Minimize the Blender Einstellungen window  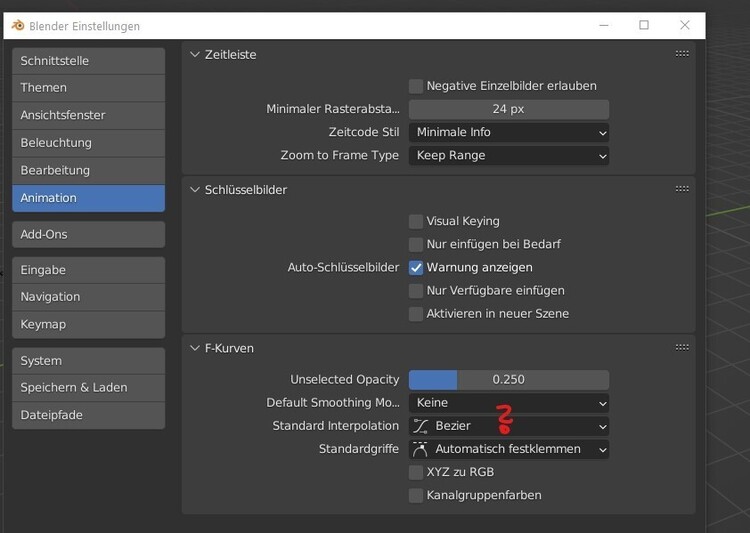coord(603,25)
